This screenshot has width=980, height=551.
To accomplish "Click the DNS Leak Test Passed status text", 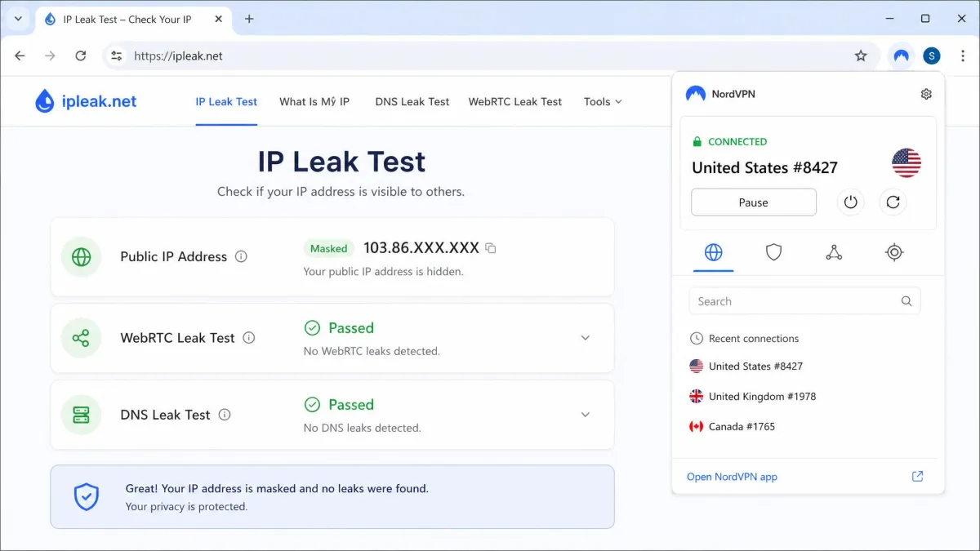I will click(351, 405).
